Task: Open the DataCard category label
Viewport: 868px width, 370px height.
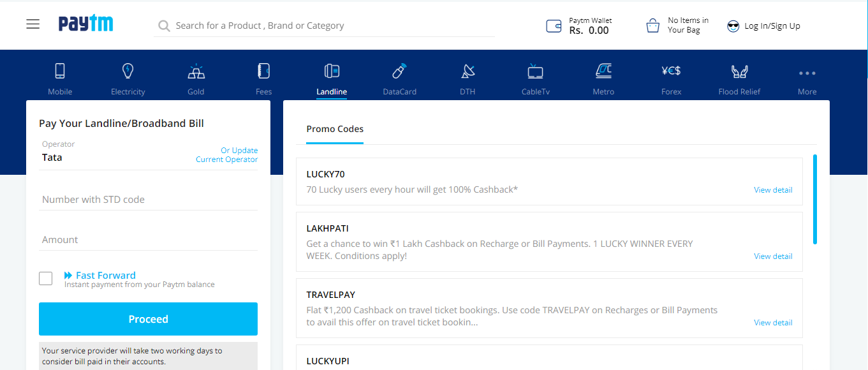Action: (399, 92)
